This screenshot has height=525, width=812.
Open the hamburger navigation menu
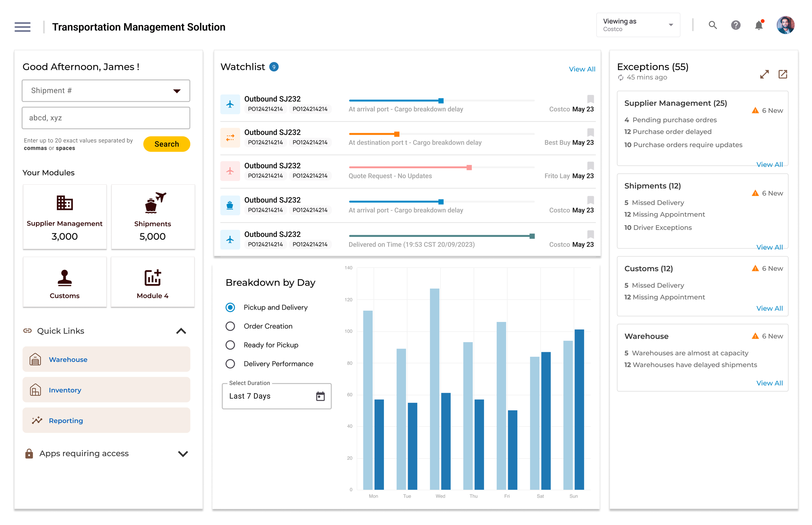(22, 27)
